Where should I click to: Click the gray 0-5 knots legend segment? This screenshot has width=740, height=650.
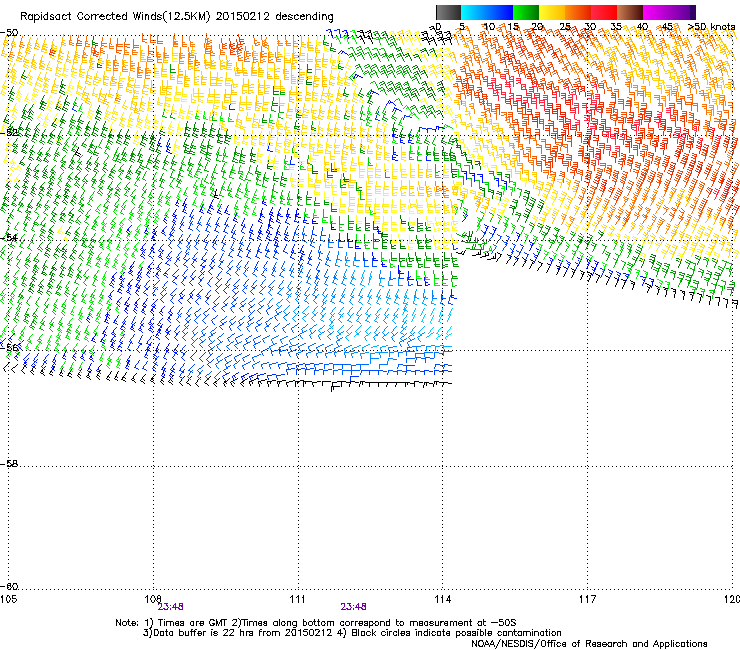point(448,12)
